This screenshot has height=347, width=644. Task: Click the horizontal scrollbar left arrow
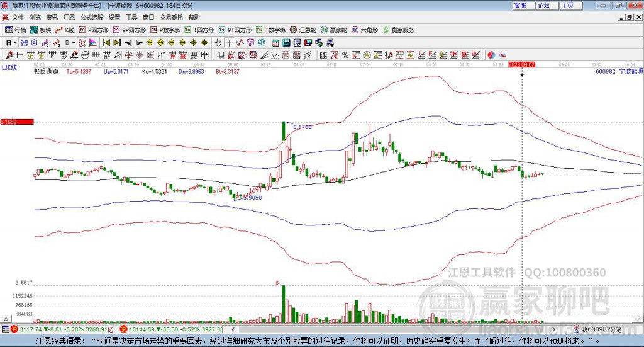tap(233, 329)
